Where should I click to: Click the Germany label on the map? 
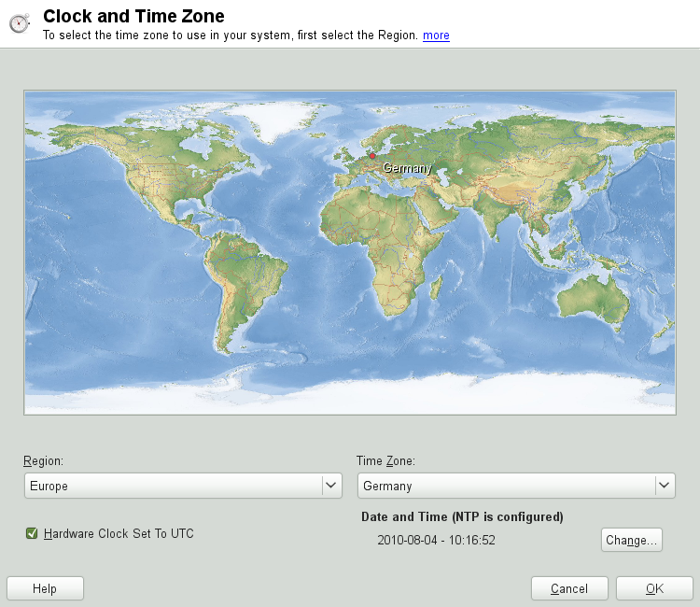(x=408, y=168)
